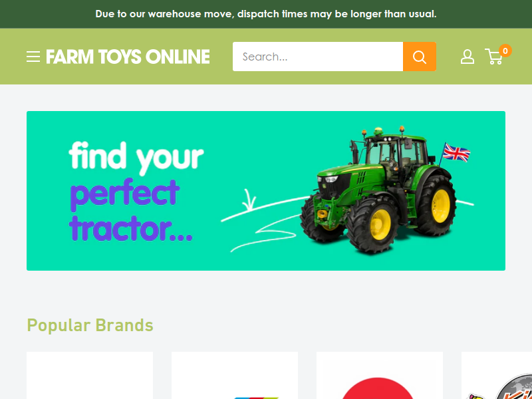532x399 pixels.
Task: Click the white arrow doodle in banner
Action: 249,200
